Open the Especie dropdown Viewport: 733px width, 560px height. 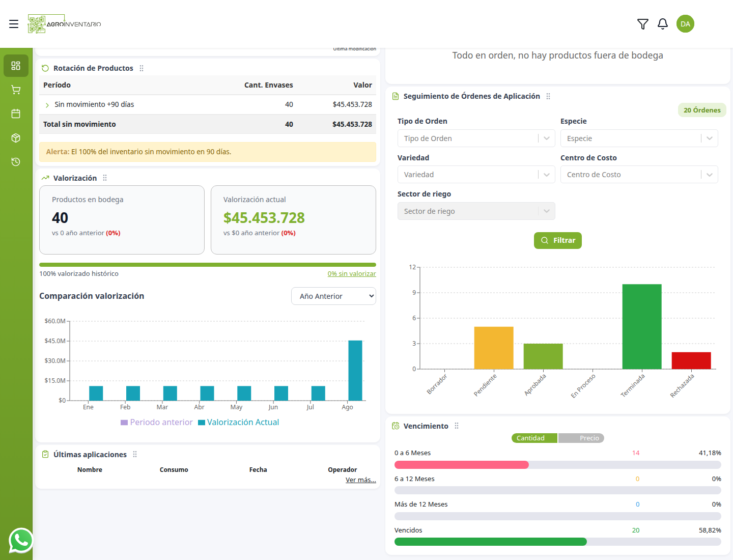pos(639,138)
